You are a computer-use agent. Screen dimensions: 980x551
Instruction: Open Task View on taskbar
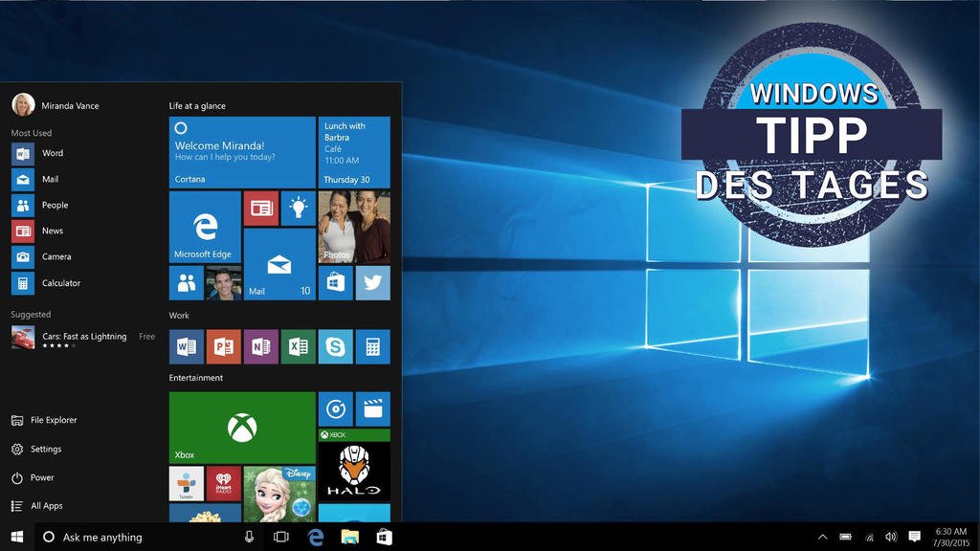tap(281, 537)
